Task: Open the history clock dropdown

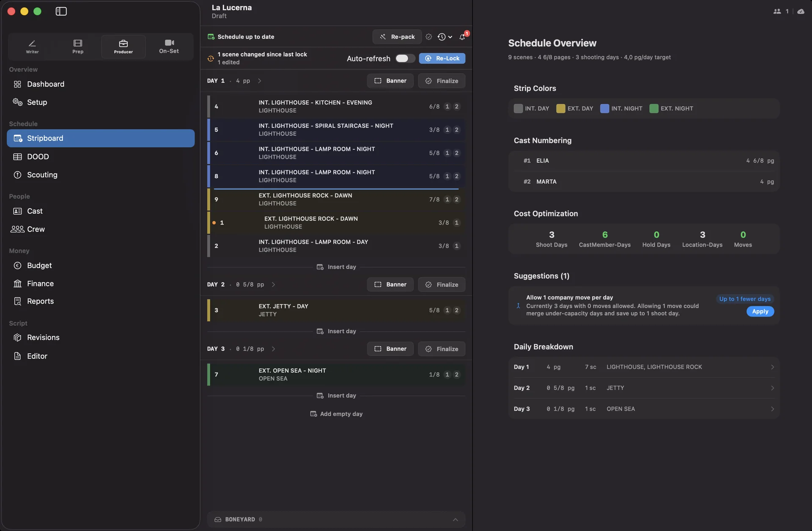Action: [x=445, y=37]
